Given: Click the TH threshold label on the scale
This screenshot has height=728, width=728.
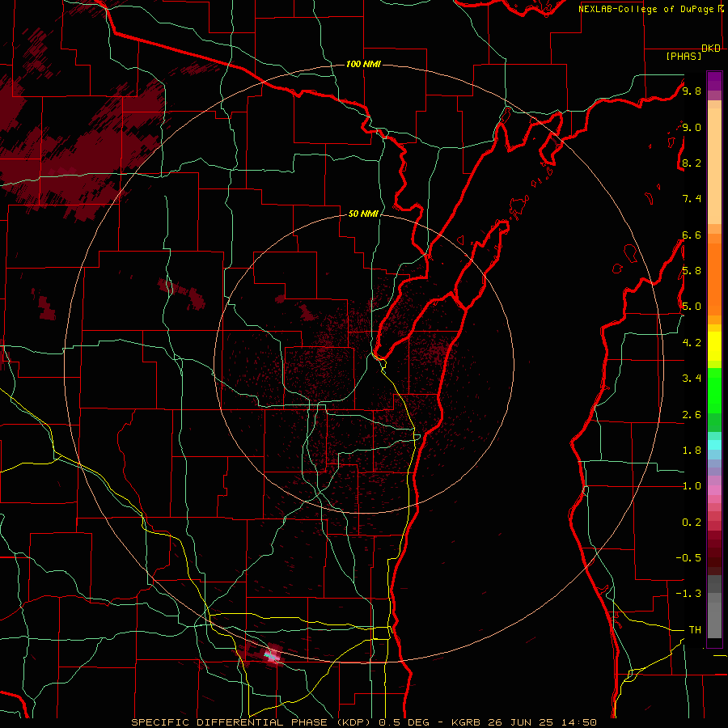Looking at the screenshot, I should tap(695, 630).
